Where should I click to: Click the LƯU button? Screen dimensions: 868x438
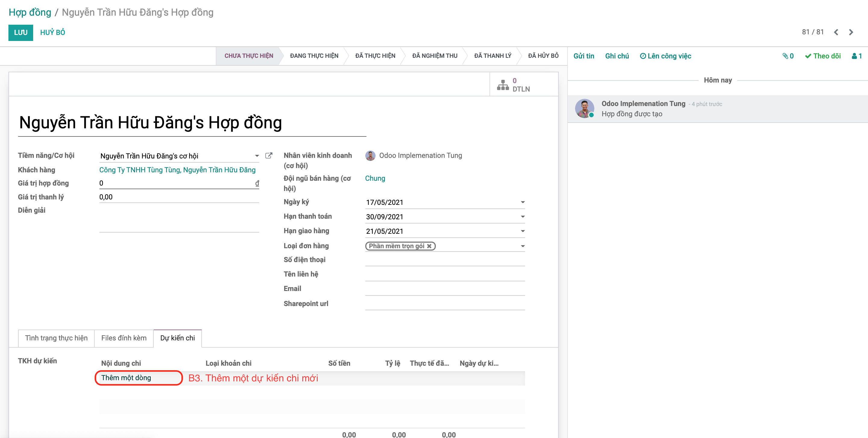tap(20, 32)
